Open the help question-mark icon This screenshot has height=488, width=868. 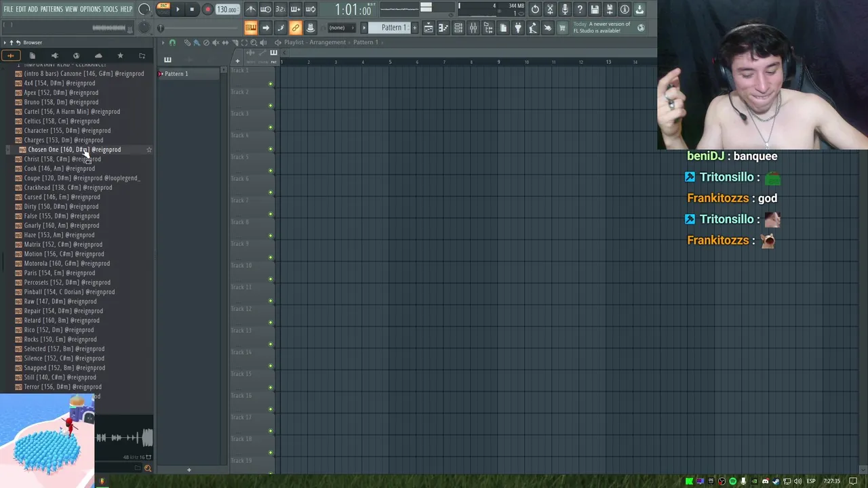580,9
